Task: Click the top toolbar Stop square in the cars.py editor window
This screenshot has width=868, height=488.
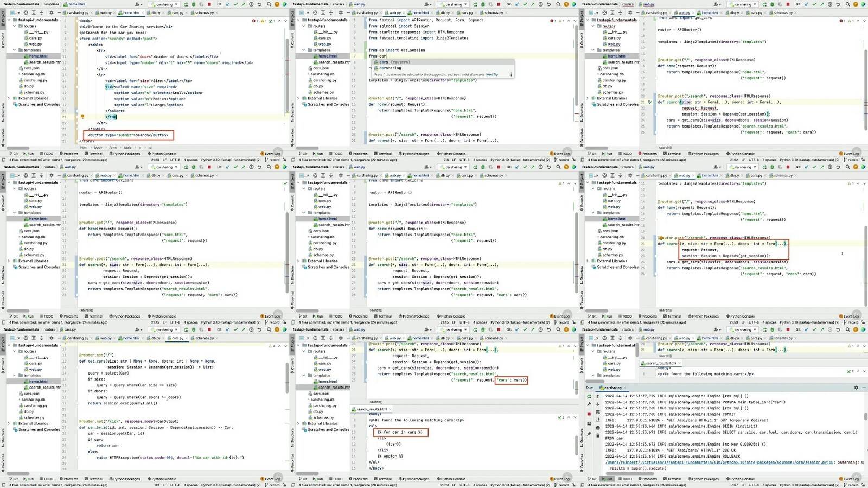Action: coord(209,329)
